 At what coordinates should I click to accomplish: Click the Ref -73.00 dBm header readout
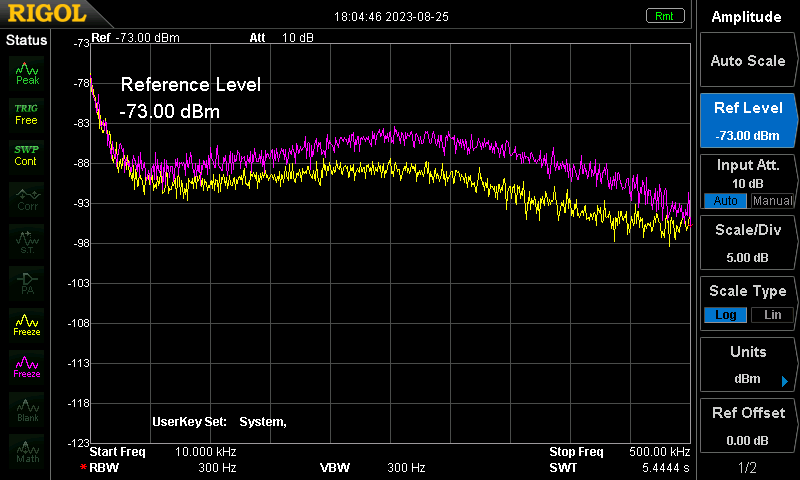[135, 38]
